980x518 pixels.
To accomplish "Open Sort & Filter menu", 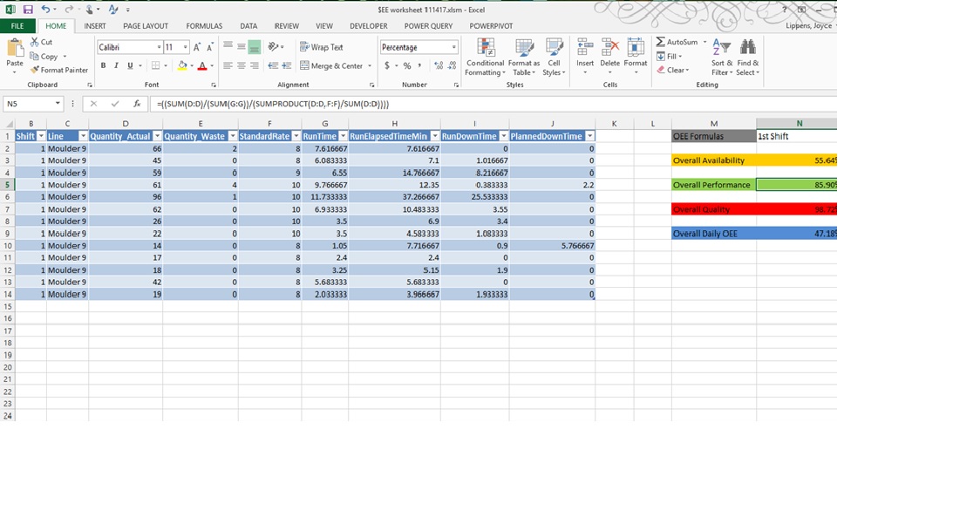I will pos(722,57).
